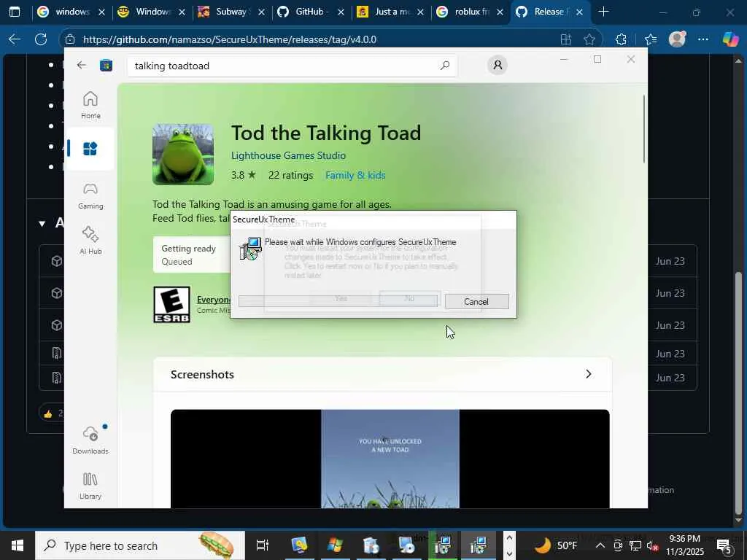
Task: Open Copilot icon in Edge toolbar
Action: pyautogui.click(x=730, y=39)
